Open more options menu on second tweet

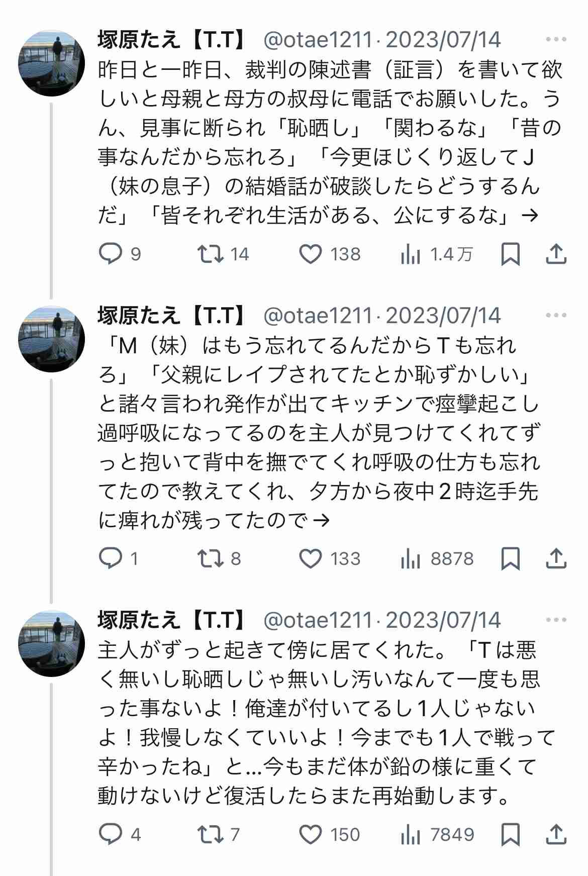pos(556,315)
